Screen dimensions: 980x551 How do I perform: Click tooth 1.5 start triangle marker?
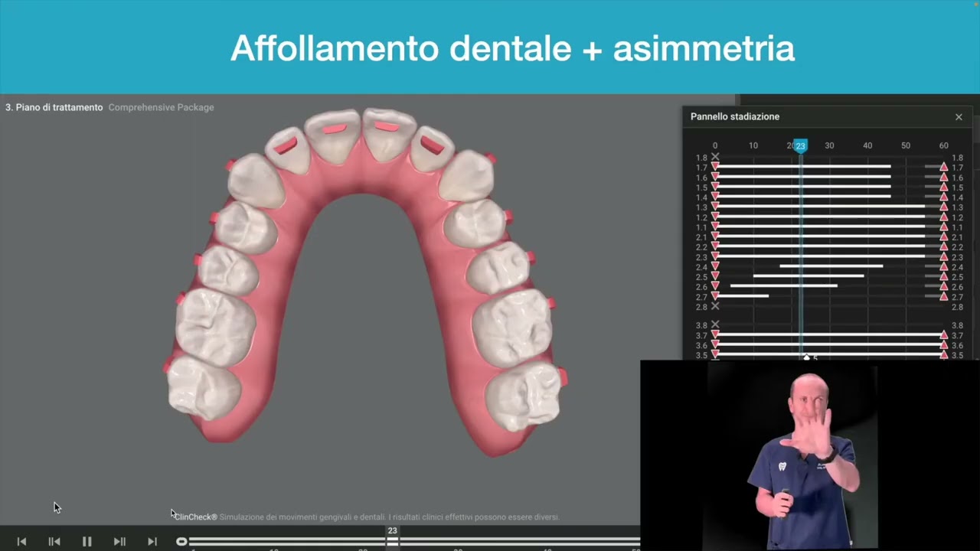coord(715,186)
